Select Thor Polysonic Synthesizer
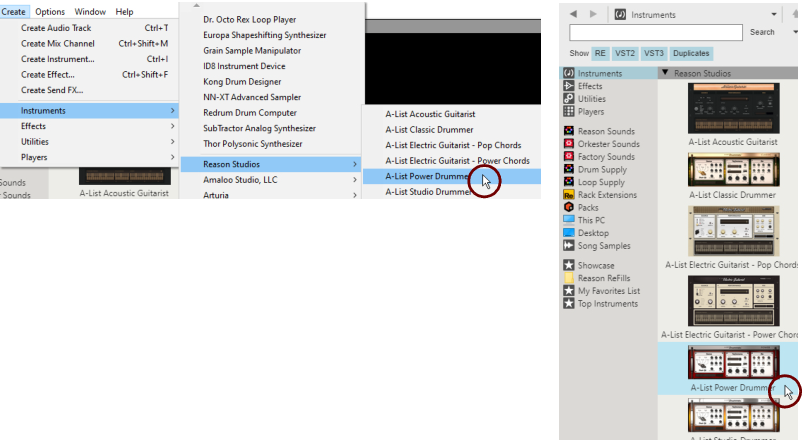Viewport: 803px width, 441px height. 252,143
